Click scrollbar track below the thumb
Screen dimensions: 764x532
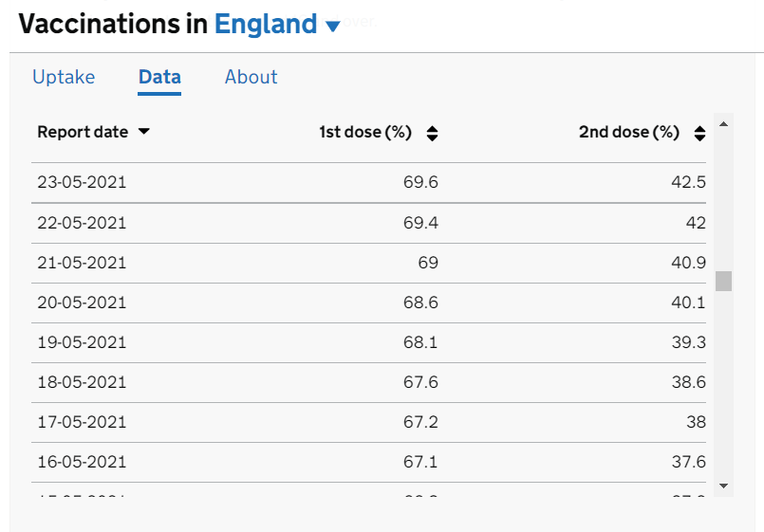[x=723, y=384]
